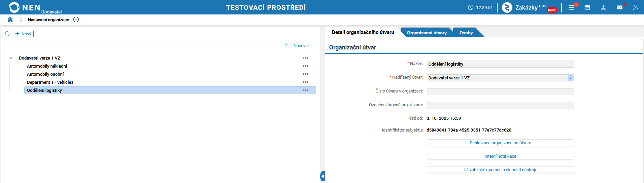644x183 pixels.
Task: Switch to Organizační útvary tab
Action: coord(427,33)
